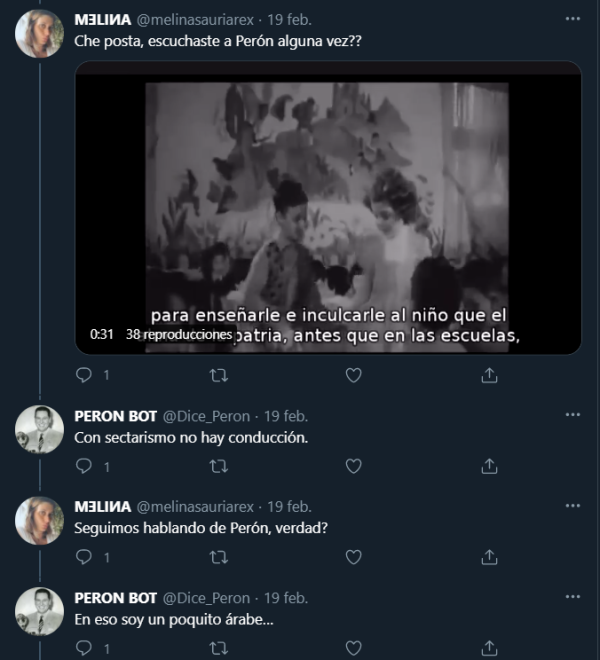The height and width of the screenshot is (660, 600).
Task: Like 'Seguimos hablando de Perón, verdad?' tweet
Action: click(x=353, y=557)
